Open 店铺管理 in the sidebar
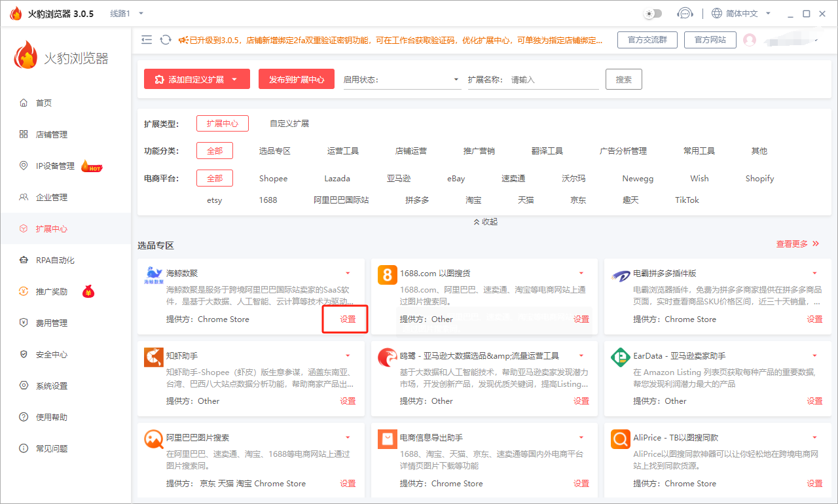 tap(52, 135)
